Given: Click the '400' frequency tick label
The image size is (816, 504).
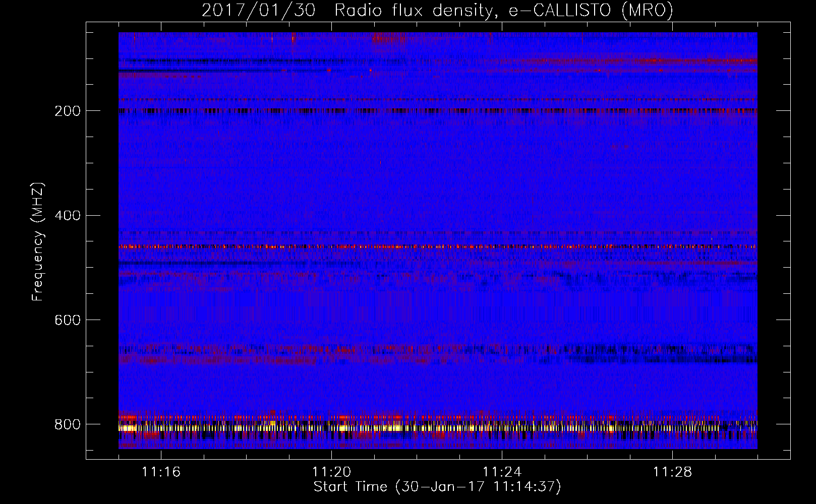Looking at the screenshot, I should [67, 216].
